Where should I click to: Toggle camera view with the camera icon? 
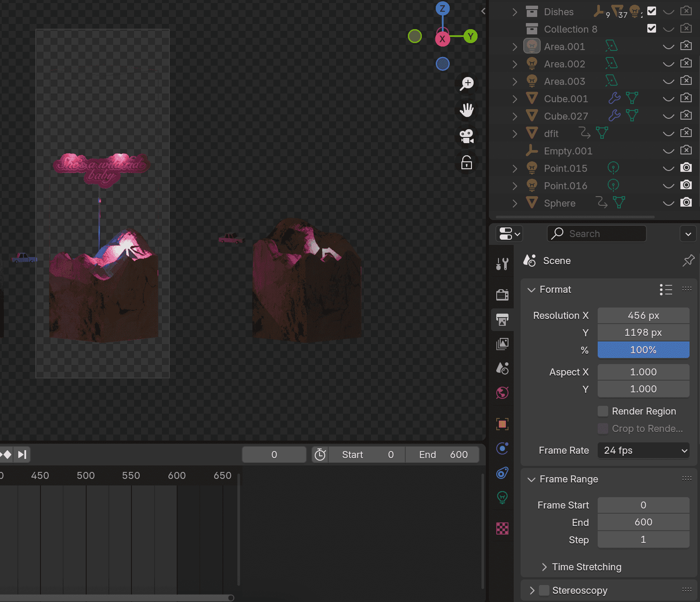467,137
